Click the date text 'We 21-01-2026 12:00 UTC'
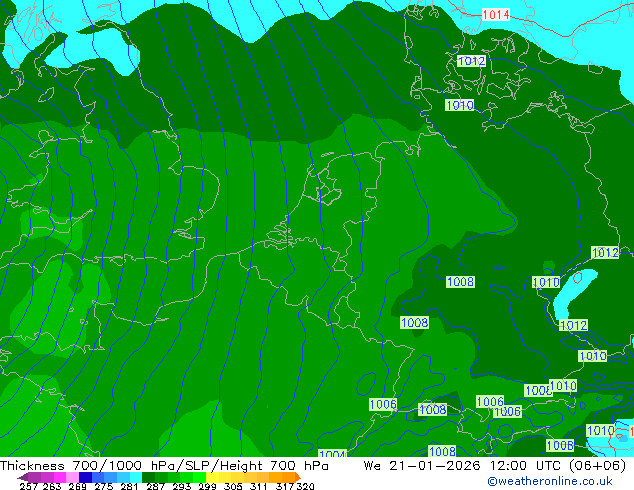Image resolution: width=634 pixels, height=490 pixels. (463, 466)
